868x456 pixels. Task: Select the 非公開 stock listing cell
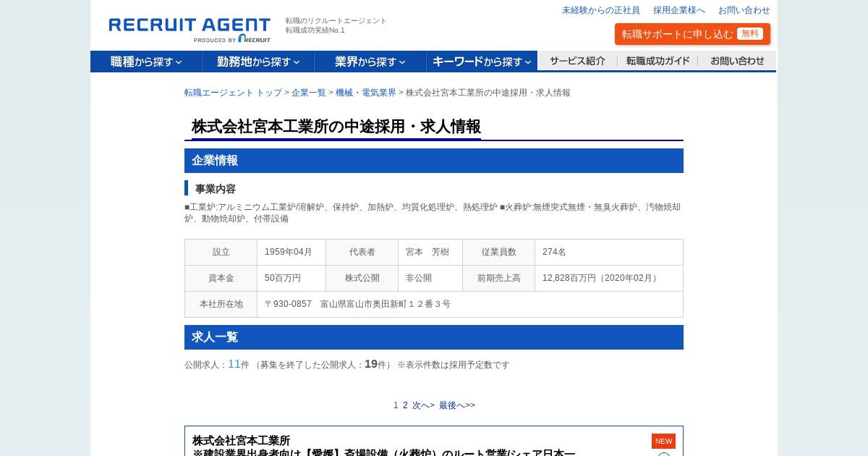pyautogui.click(x=430, y=278)
